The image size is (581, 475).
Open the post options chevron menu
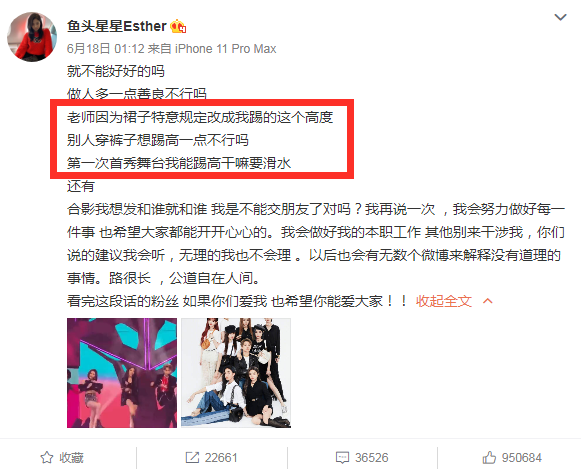(560, 17)
